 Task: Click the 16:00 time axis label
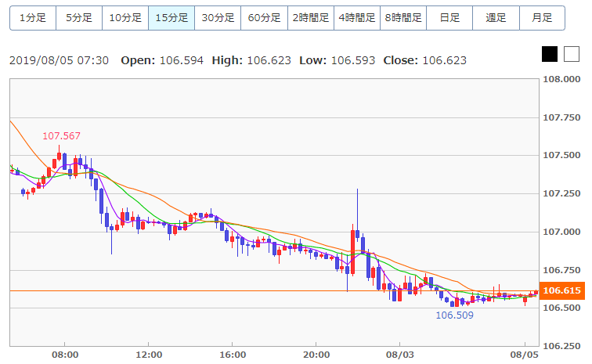click(x=232, y=354)
